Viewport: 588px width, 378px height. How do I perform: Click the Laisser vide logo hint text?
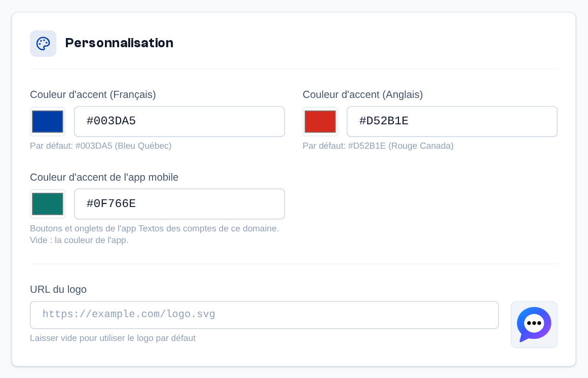pyautogui.click(x=113, y=338)
